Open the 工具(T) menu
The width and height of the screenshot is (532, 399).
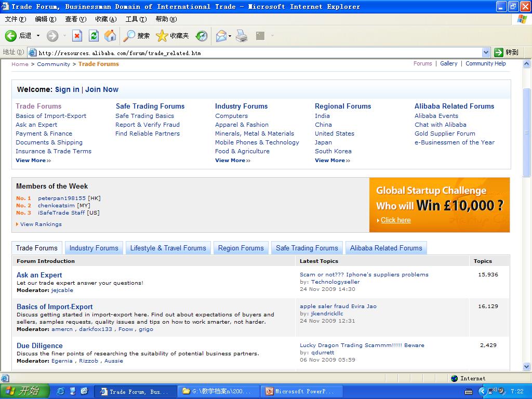pyautogui.click(x=136, y=19)
